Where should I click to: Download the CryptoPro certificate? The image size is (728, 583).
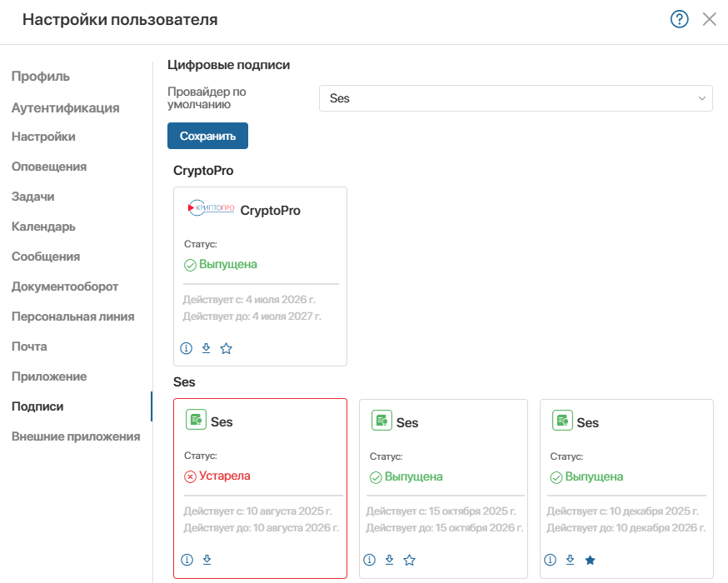[x=206, y=348]
